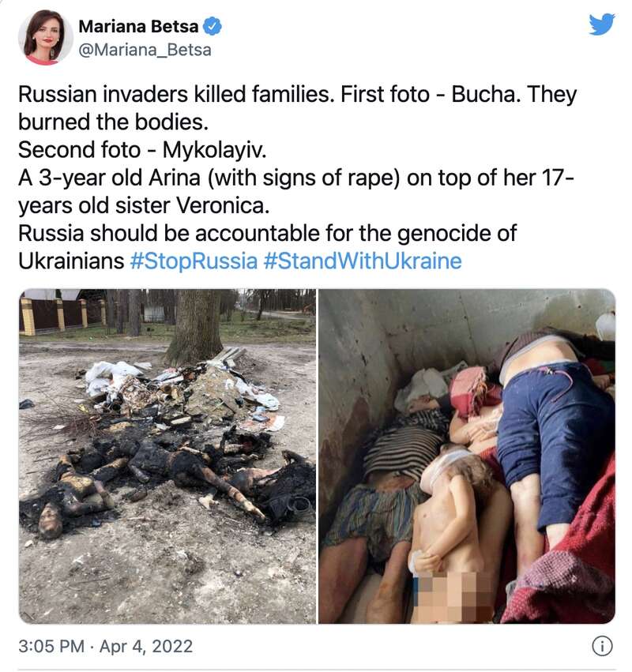Click the line mentioning Mykolayiv
The height and width of the screenshot is (672, 632).
coord(142,150)
